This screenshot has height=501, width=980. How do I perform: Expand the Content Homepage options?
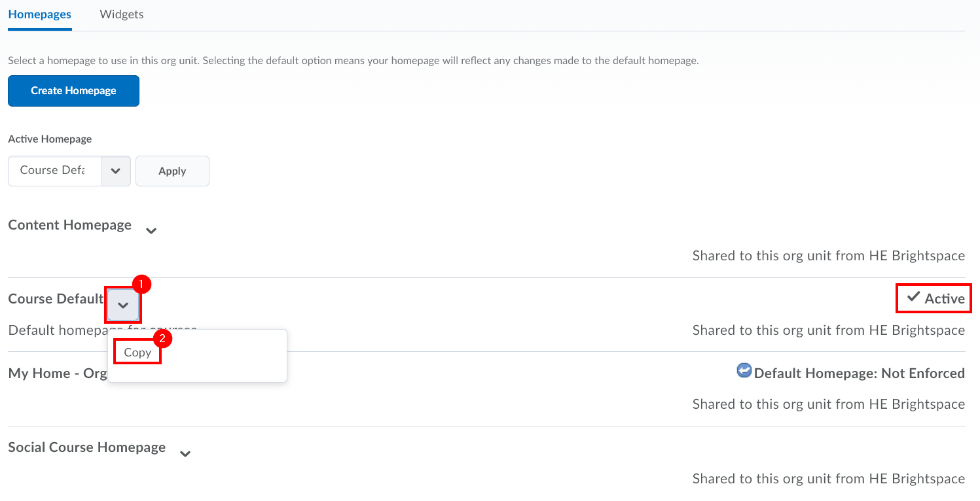tap(151, 231)
